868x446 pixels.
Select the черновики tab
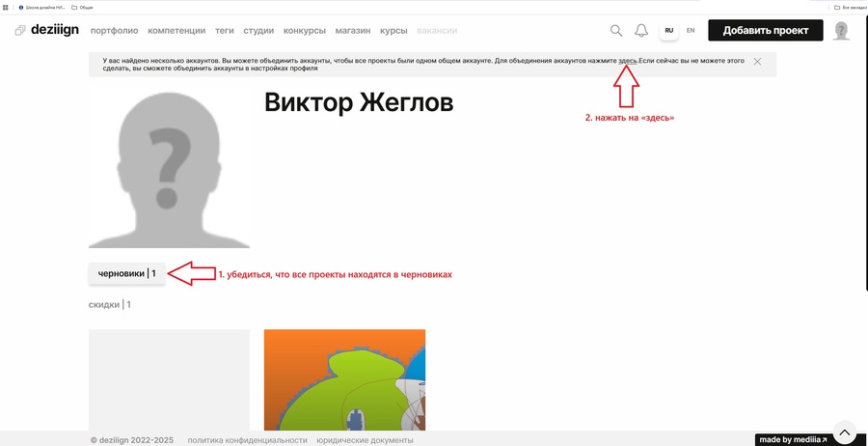[x=126, y=274]
